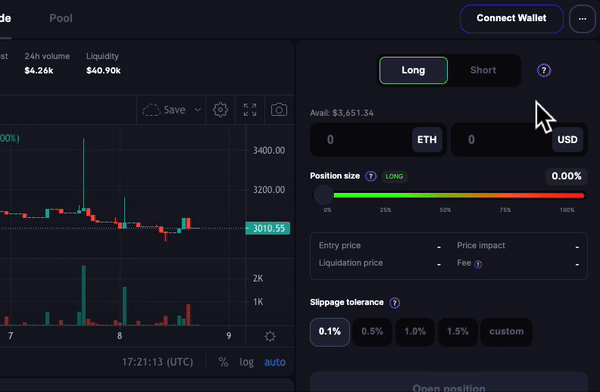Viewport: 600px width, 392px height.
Task: Show Fee info icon
Action: coord(478,264)
